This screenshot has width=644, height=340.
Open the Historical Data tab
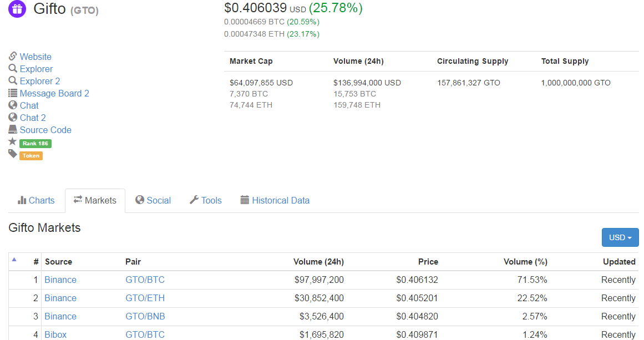coord(275,200)
